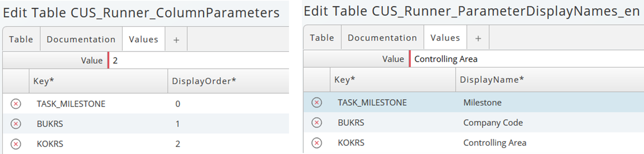Select the DisplayName column header
Viewport: 644px width, 154px height.
point(550,80)
